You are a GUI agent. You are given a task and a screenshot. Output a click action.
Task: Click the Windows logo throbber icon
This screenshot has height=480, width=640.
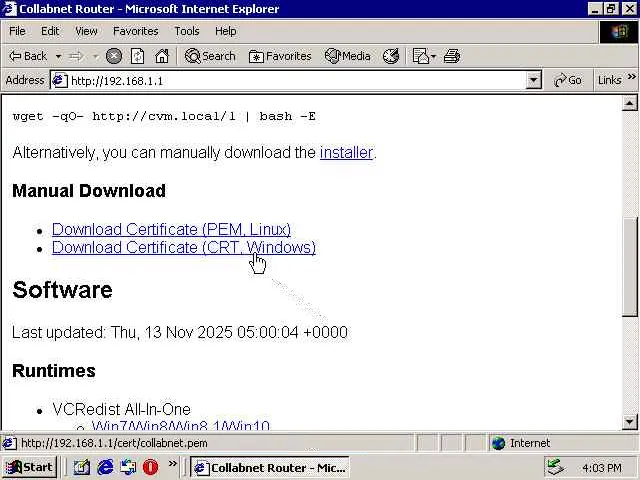[x=619, y=31]
